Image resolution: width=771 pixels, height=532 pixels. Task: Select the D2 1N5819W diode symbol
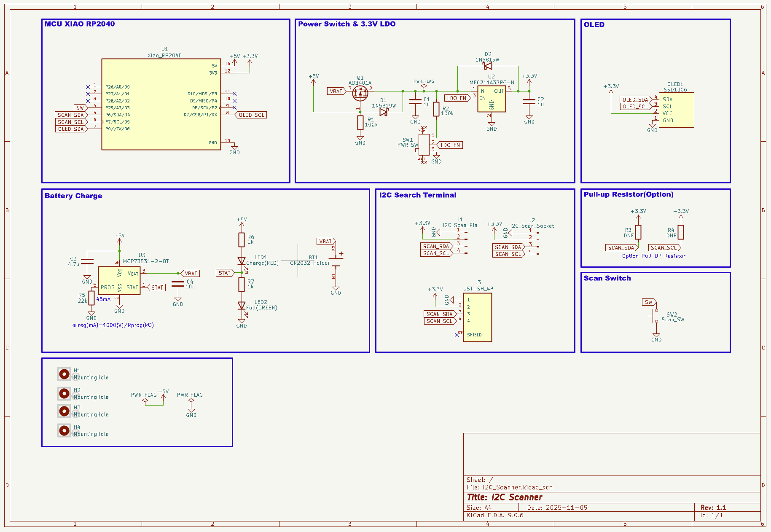point(488,66)
